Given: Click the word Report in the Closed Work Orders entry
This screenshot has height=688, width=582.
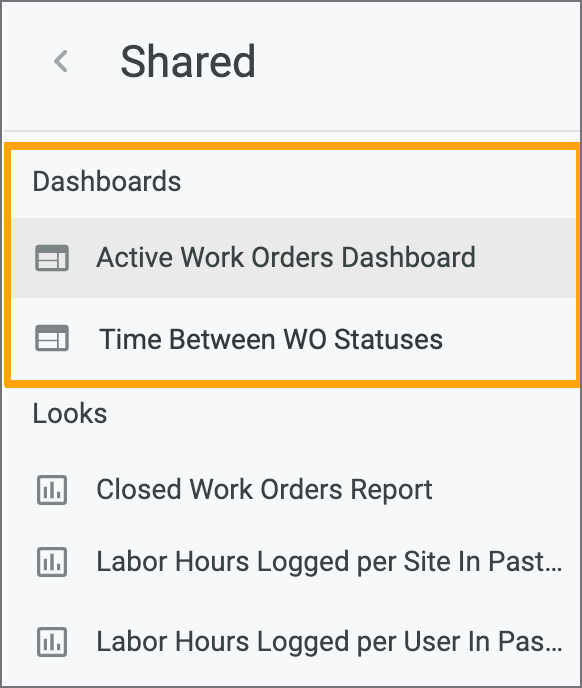Looking at the screenshot, I should pyautogui.click(x=392, y=491).
